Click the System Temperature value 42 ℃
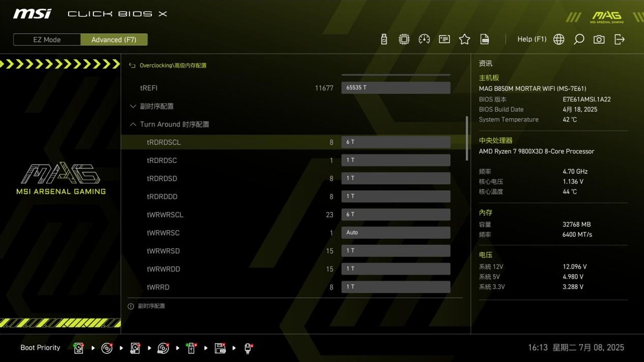Screen dimensions: 644x362 [x=569, y=120]
